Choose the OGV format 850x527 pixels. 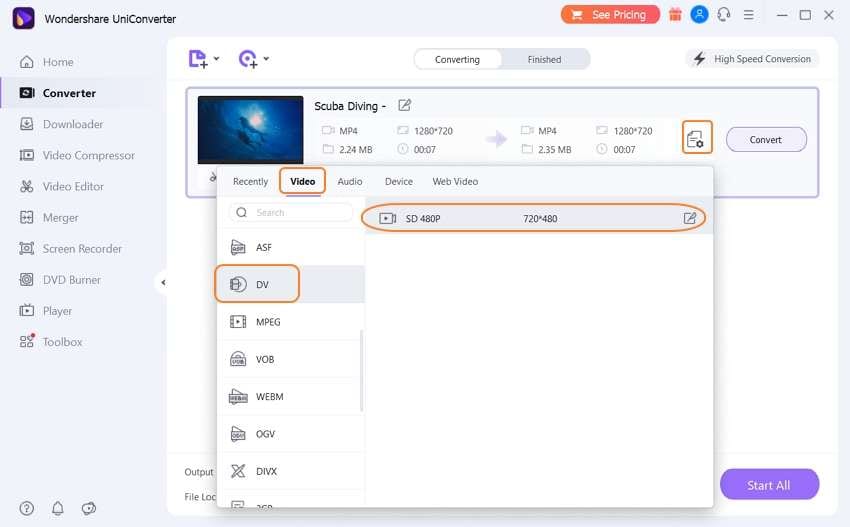[291, 434]
